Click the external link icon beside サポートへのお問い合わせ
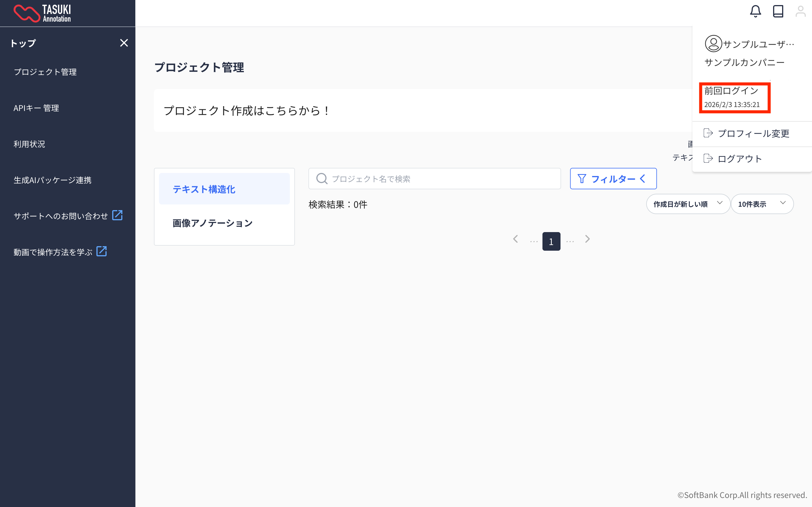 [118, 215]
